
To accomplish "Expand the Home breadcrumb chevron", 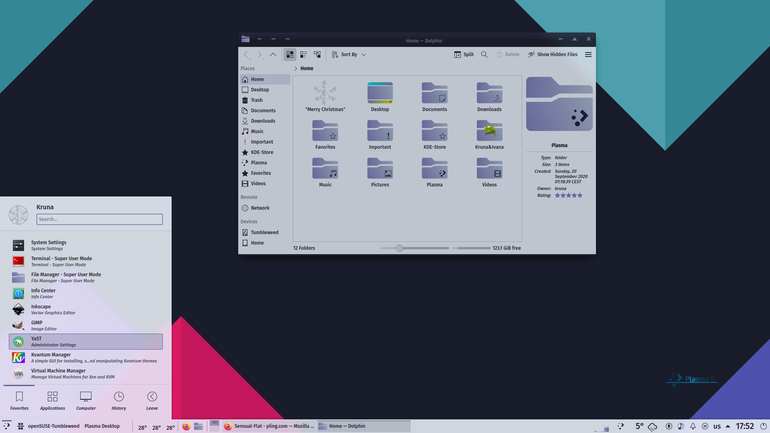I will 296,69.
